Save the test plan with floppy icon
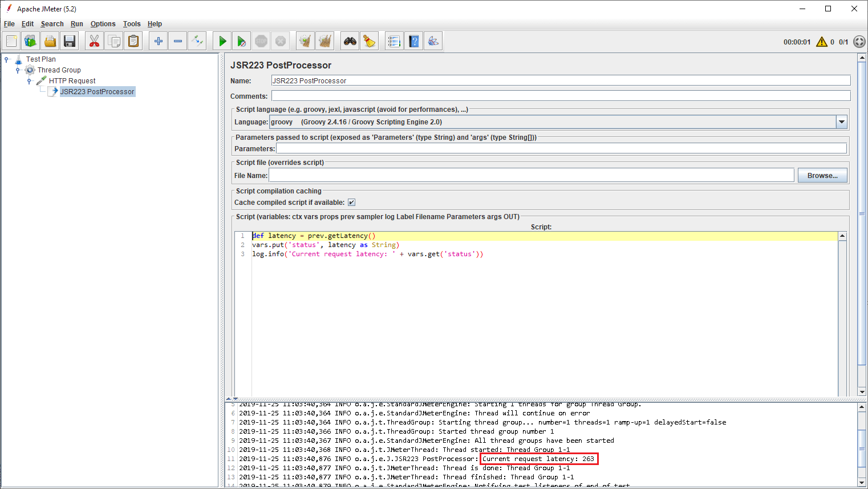Screen dimensions: 868x489 [70, 41]
